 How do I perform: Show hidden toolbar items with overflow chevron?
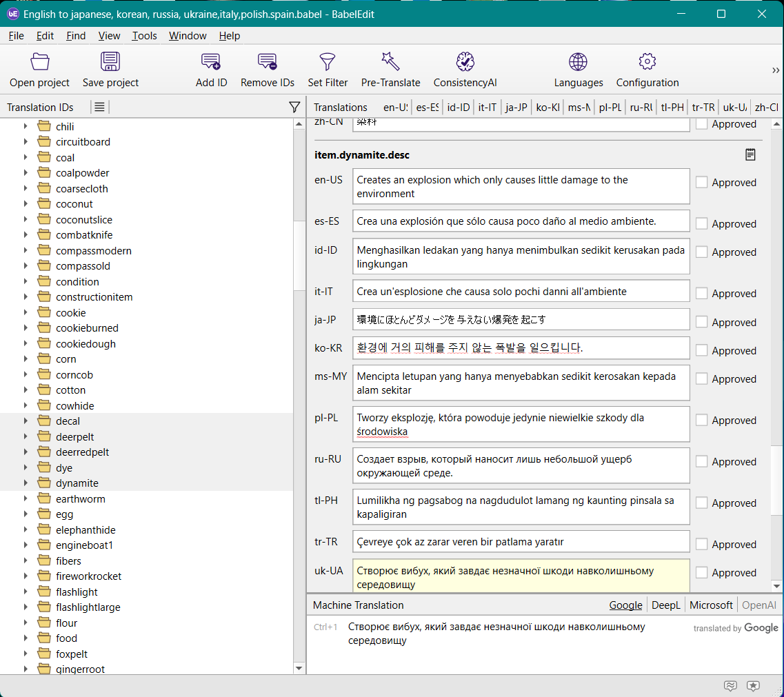tap(776, 70)
